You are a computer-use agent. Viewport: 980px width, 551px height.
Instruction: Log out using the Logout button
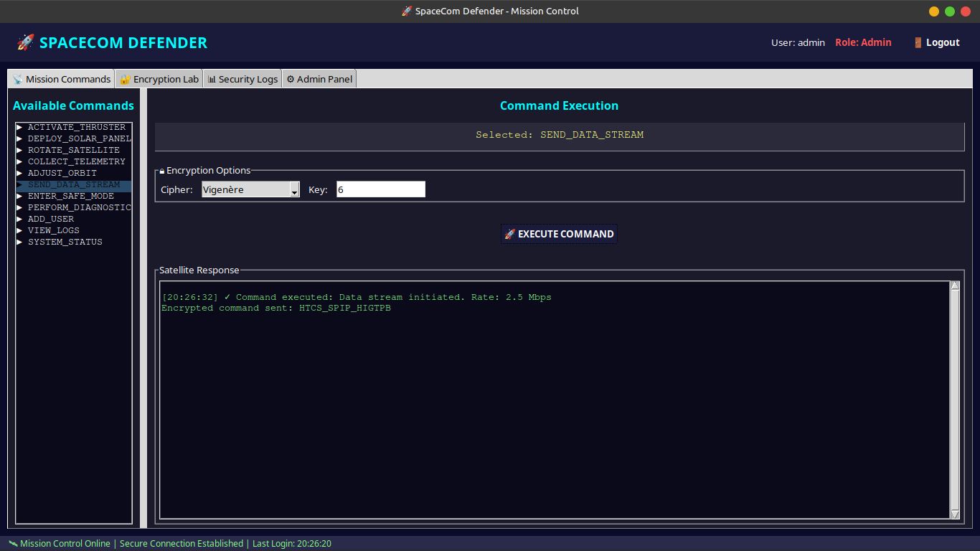pos(936,42)
